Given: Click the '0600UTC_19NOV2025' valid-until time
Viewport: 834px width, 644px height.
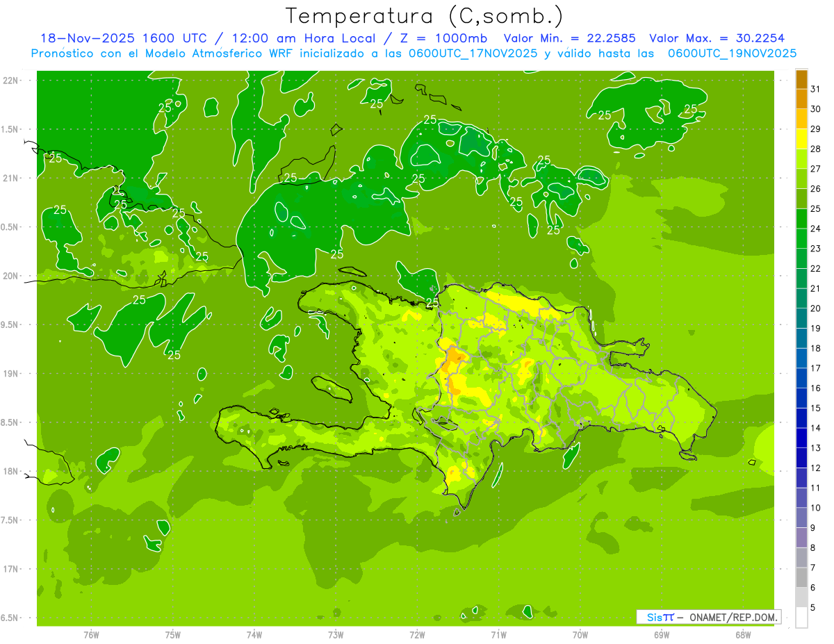Looking at the screenshot, I should click(x=732, y=53).
